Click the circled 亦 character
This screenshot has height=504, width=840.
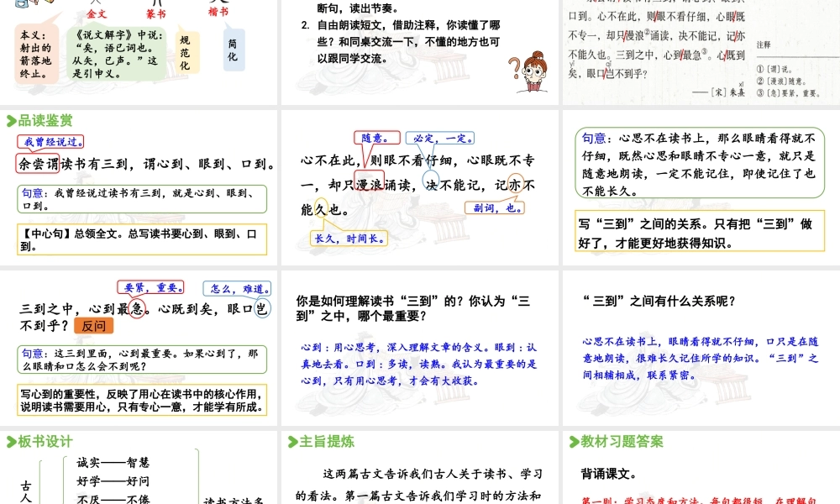click(516, 185)
